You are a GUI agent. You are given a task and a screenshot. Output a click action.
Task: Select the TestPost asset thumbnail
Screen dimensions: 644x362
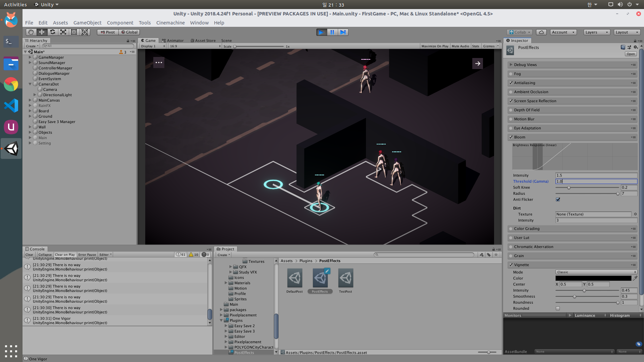(x=345, y=278)
